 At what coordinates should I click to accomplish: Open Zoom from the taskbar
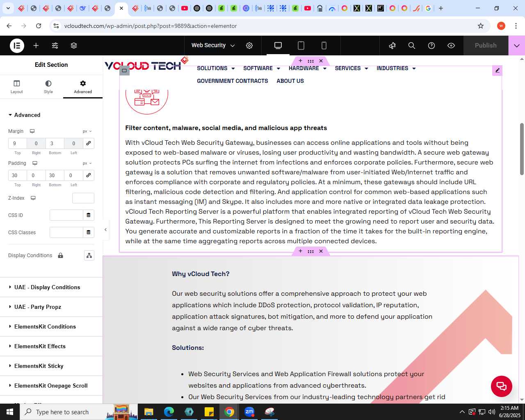[249, 412]
